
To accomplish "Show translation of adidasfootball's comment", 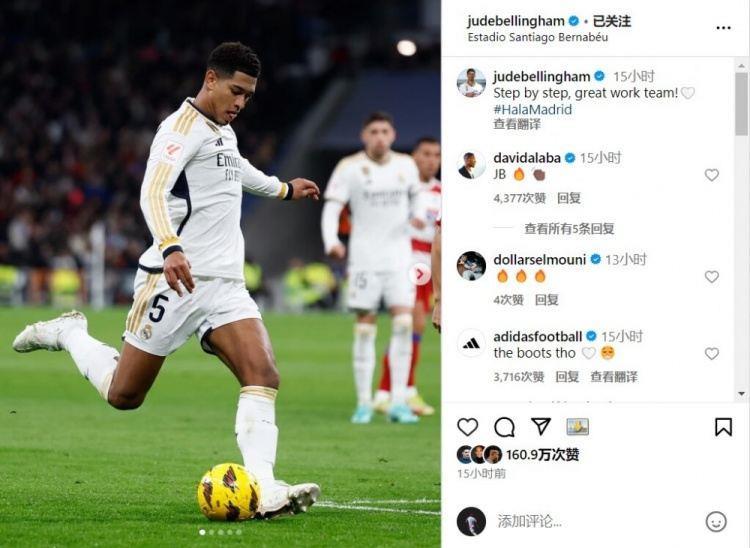I will 614,377.
